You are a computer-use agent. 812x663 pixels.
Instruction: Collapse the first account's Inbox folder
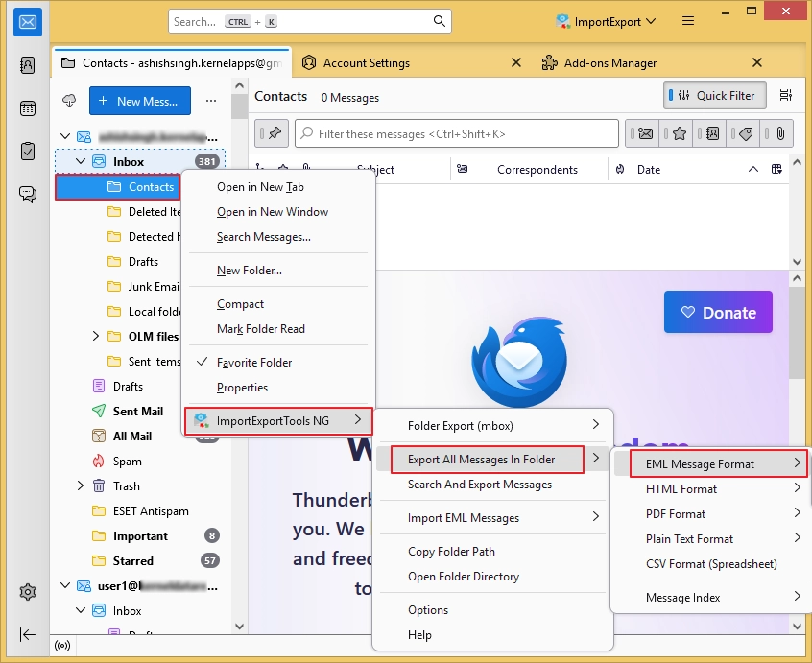(x=81, y=161)
